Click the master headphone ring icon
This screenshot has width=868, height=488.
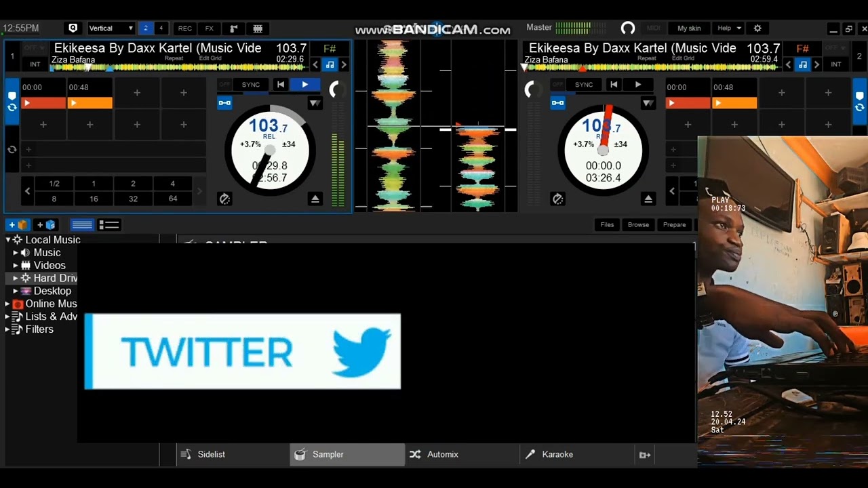pyautogui.click(x=628, y=28)
